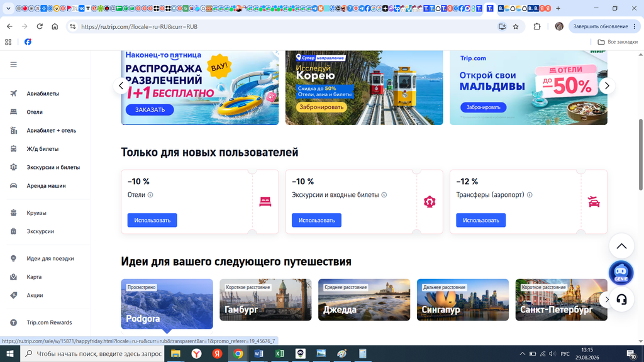Open Windows Start menu
Image resolution: width=644 pixels, height=362 pixels.
10,353
